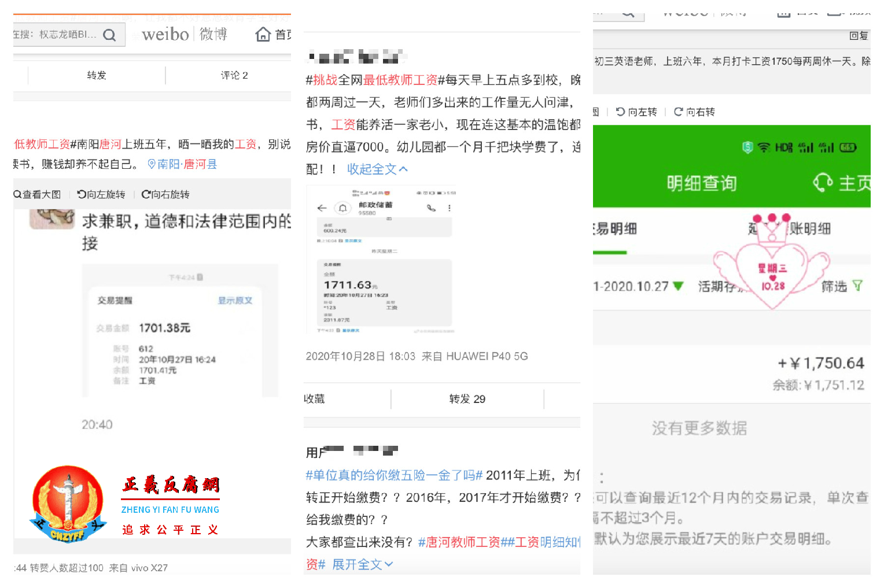Click the 查看大图 magnifier icon

point(16,194)
